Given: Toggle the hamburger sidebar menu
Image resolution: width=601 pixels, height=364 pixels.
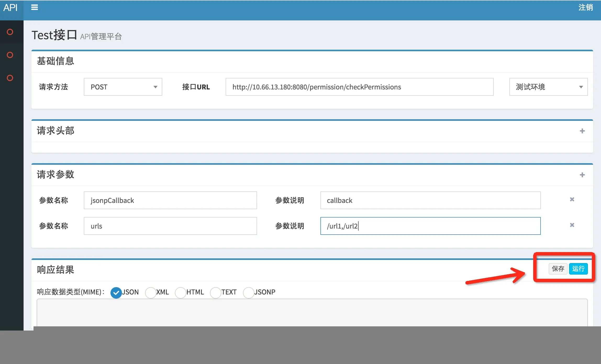Looking at the screenshot, I should (x=35, y=7).
